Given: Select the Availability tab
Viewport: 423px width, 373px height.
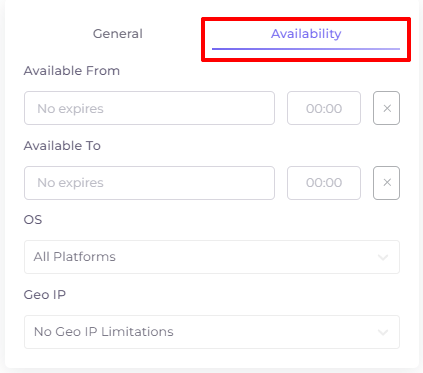Looking at the screenshot, I should [306, 34].
